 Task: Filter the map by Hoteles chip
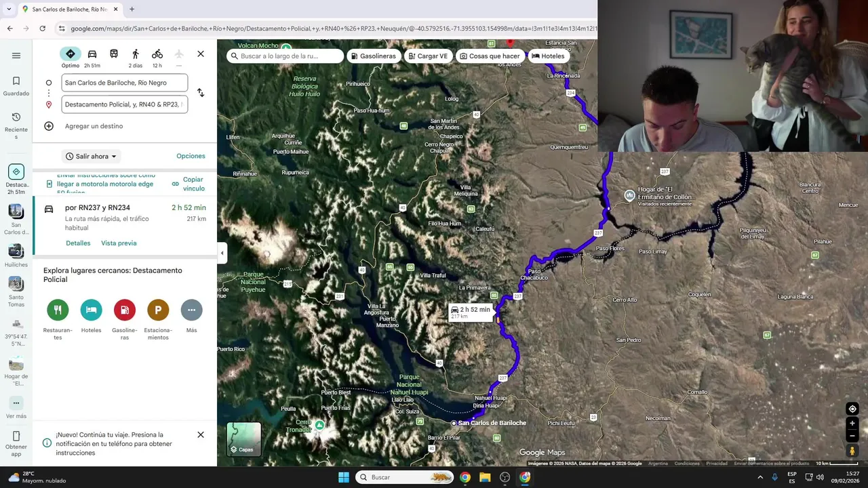[548, 56]
